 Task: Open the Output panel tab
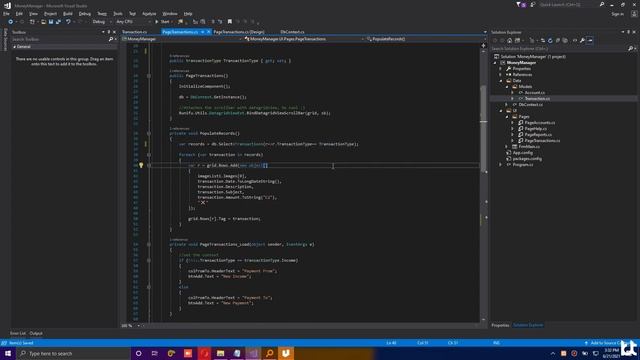(36, 333)
